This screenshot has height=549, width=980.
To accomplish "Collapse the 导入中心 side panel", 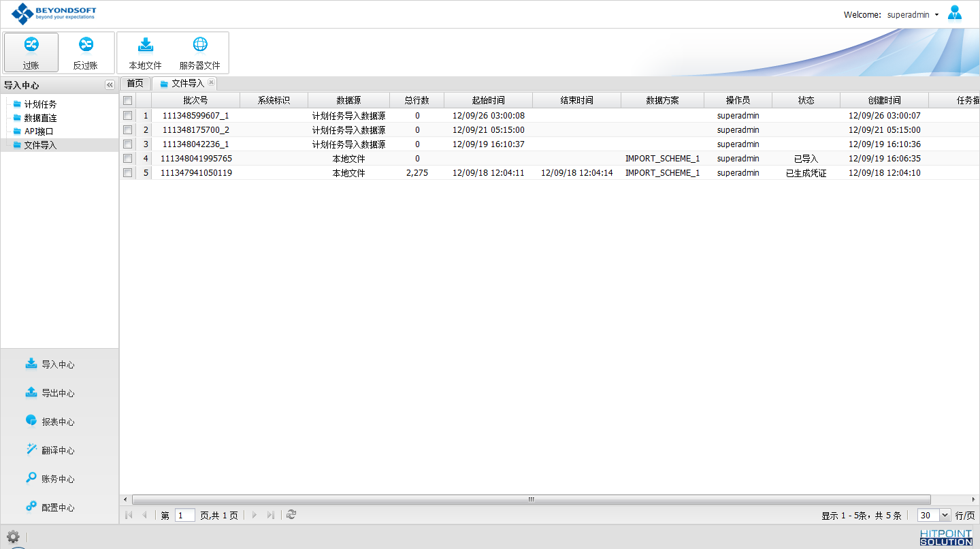I will point(110,85).
